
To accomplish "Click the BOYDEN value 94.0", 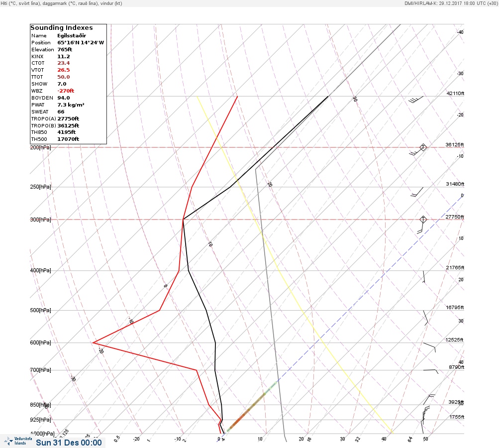I will click(x=64, y=98).
